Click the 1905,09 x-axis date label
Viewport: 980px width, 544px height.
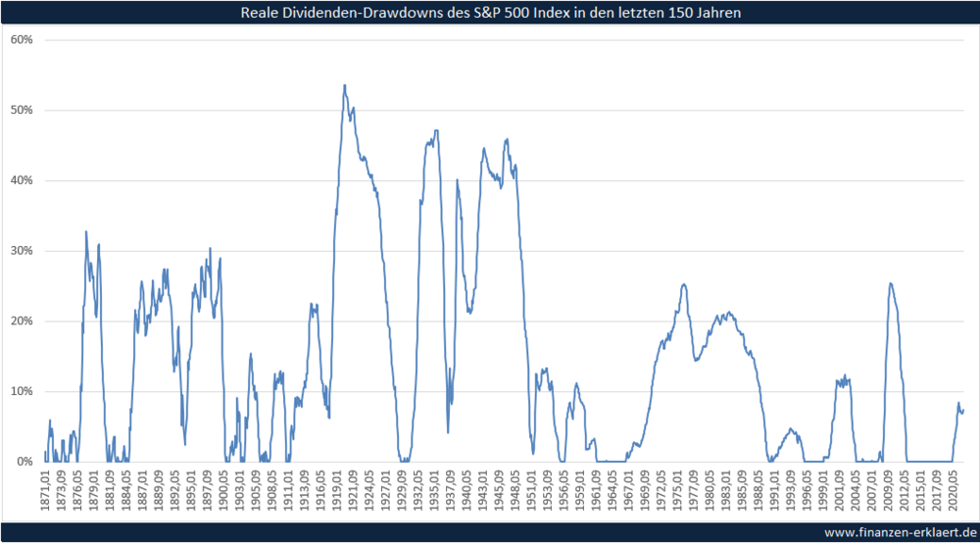256,490
